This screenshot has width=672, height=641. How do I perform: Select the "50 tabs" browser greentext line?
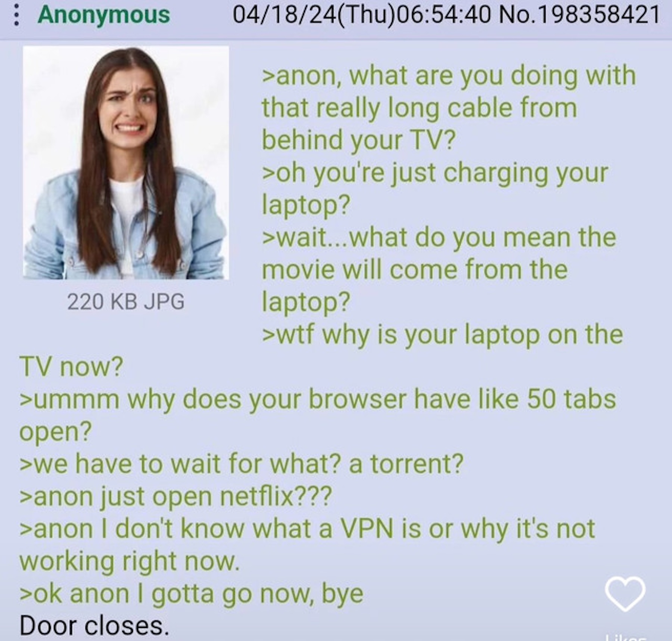click(x=317, y=399)
